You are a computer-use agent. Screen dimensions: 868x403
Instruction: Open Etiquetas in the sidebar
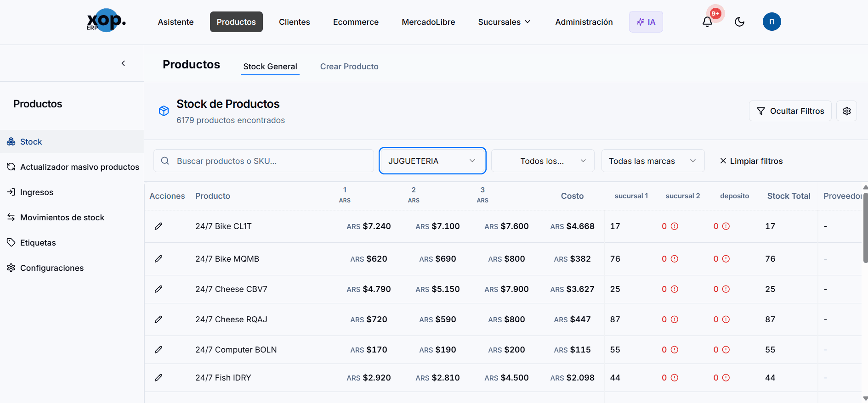72,243
